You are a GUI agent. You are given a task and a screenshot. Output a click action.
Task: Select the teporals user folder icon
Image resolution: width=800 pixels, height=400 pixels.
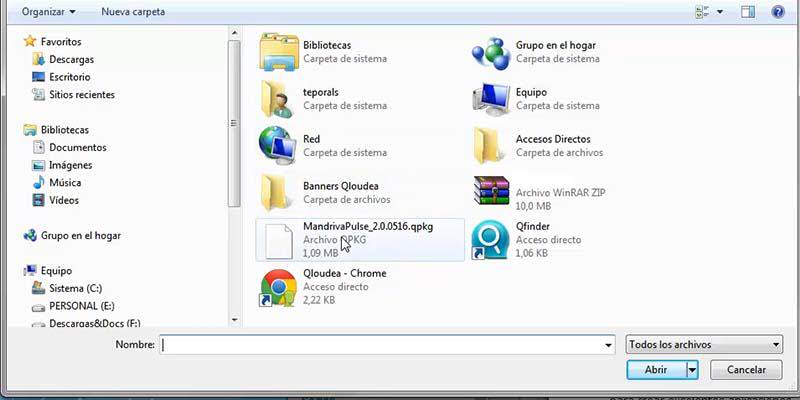[x=278, y=98]
